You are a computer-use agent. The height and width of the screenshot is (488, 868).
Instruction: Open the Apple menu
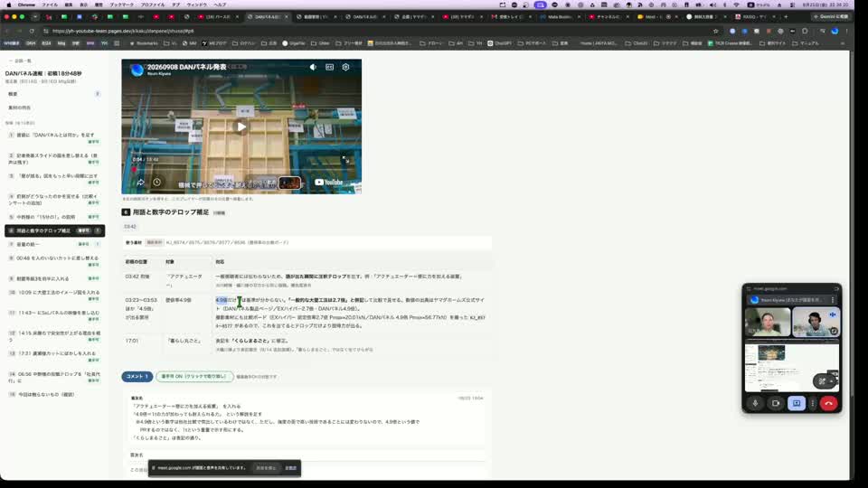pos(8,5)
